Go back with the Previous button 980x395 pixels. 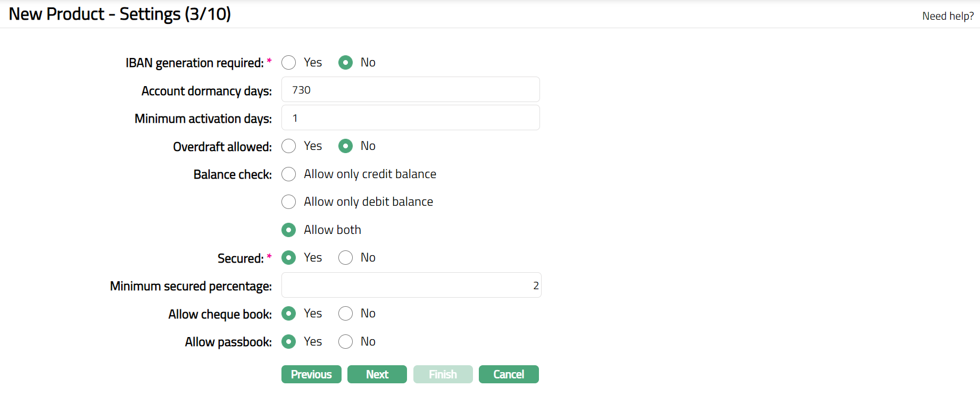311,374
